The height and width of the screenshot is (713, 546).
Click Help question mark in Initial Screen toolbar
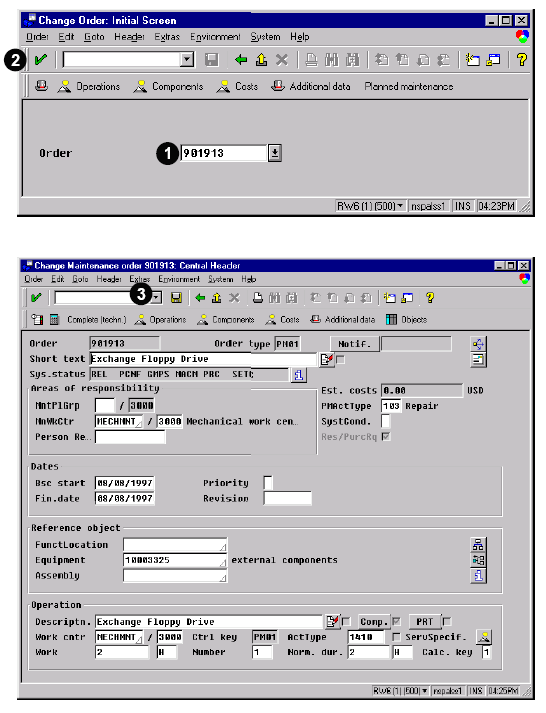point(521,60)
